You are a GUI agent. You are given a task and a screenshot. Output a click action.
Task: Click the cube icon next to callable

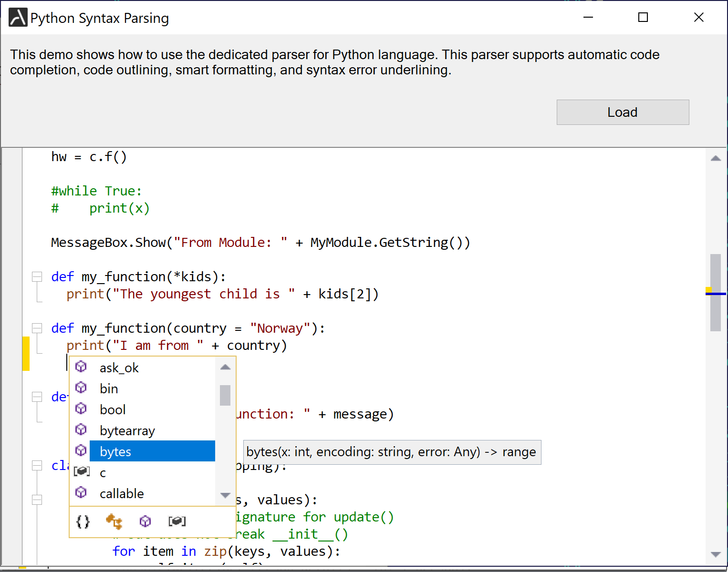[x=81, y=492]
